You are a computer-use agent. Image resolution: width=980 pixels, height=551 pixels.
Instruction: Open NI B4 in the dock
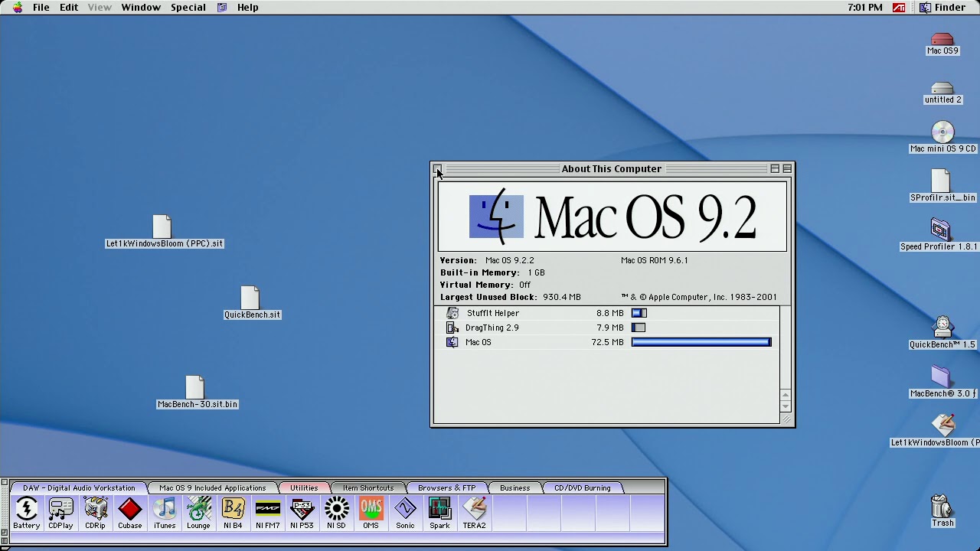click(x=233, y=513)
